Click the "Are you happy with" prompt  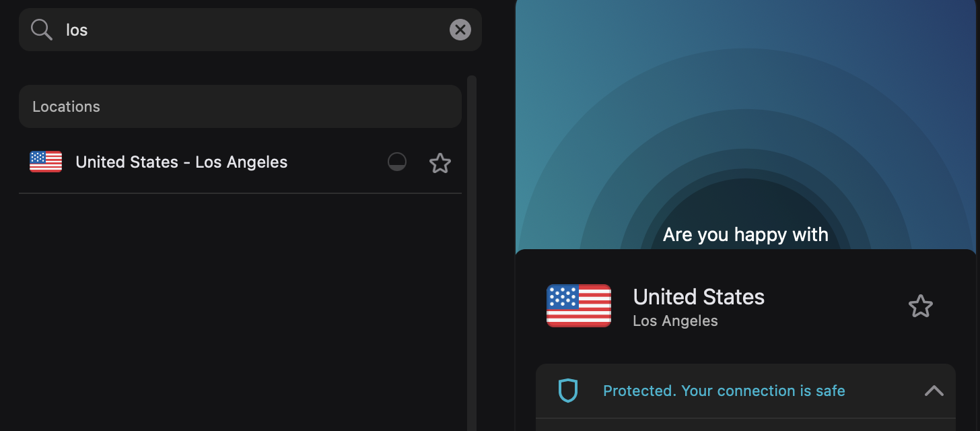[x=745, y=234]
